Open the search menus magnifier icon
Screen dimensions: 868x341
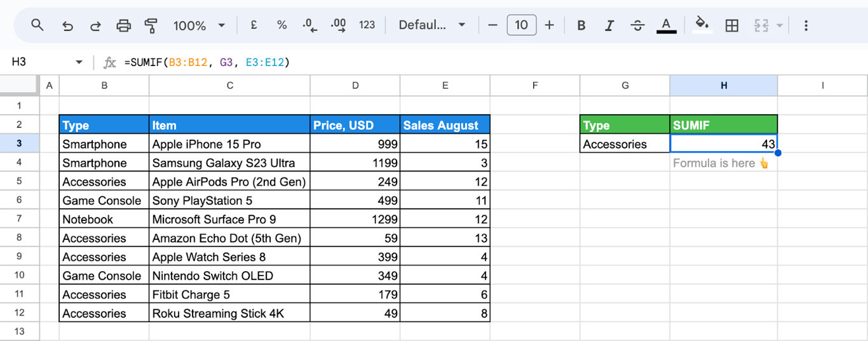pyautogui.click(x=37, y=25)
